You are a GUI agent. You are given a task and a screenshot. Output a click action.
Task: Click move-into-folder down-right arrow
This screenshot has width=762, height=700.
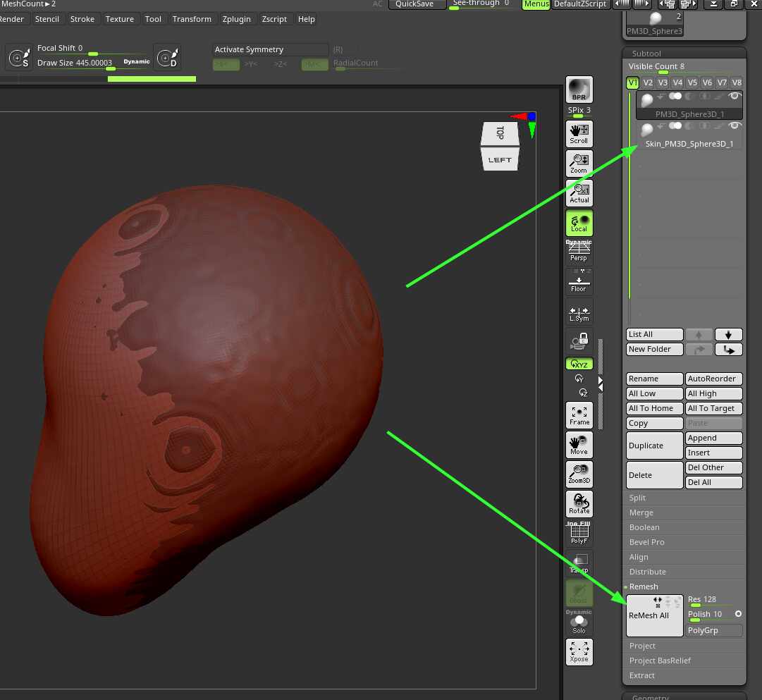(x=728, y=350)
